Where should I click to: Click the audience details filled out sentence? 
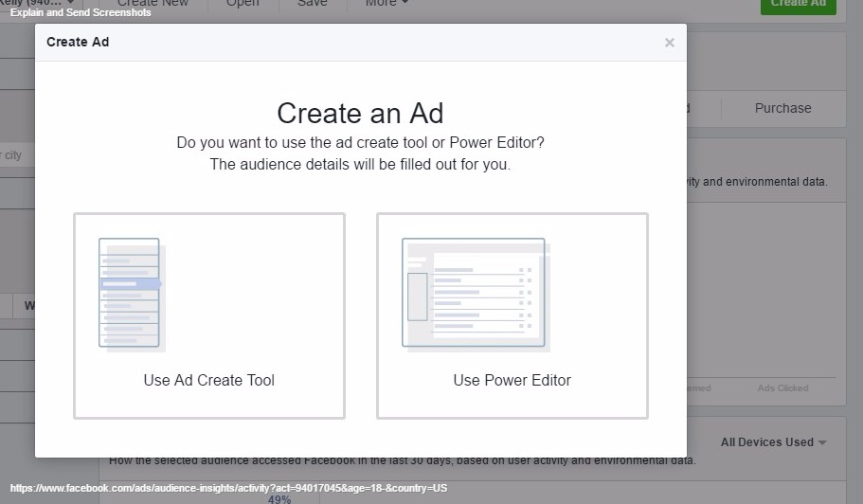click(x=360, y=164)
